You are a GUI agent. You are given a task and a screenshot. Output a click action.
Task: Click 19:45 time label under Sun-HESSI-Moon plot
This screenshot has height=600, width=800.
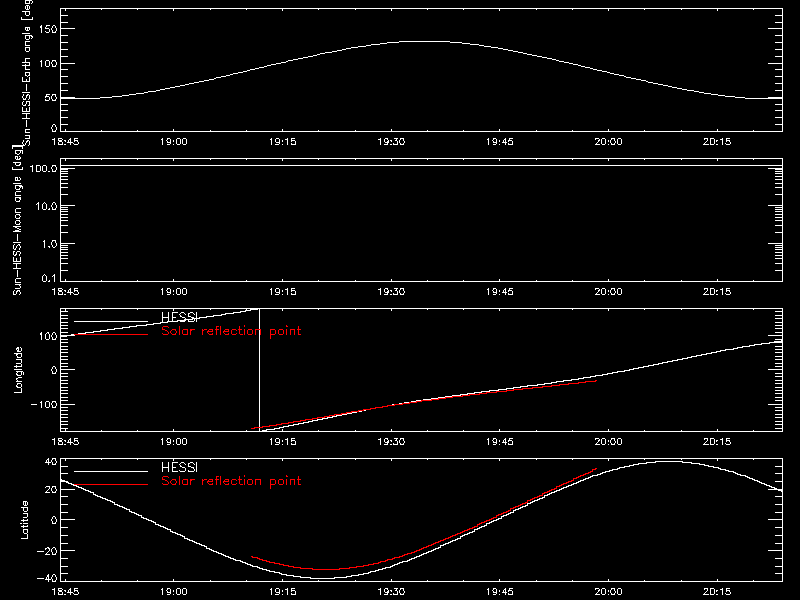(x=499, y=292)
